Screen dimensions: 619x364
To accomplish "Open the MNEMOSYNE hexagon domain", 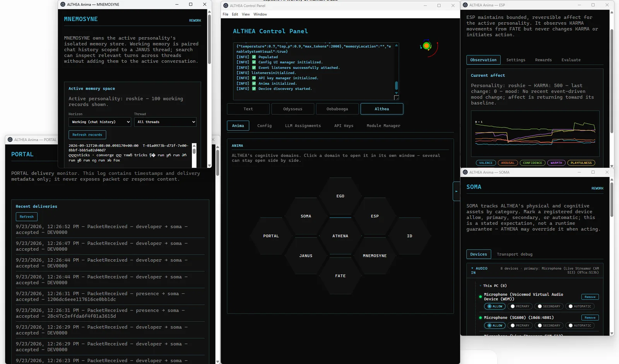I will (x=374, y=256).
